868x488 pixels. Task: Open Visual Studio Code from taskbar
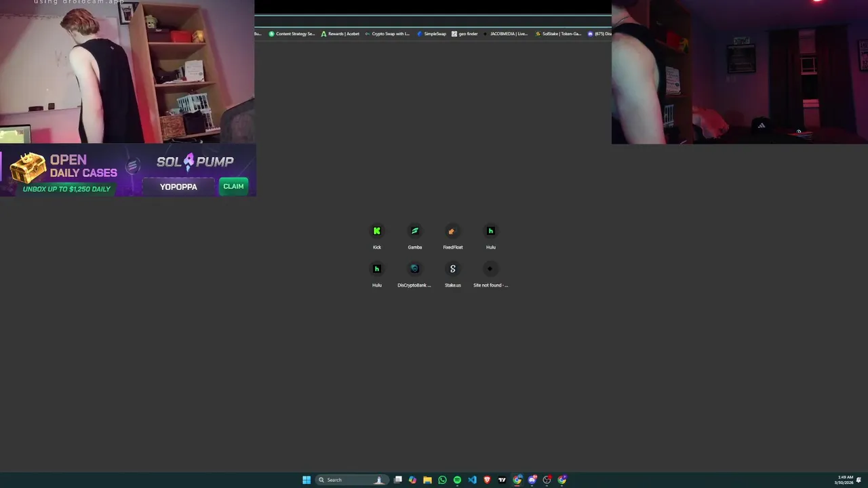click(472, 480)
